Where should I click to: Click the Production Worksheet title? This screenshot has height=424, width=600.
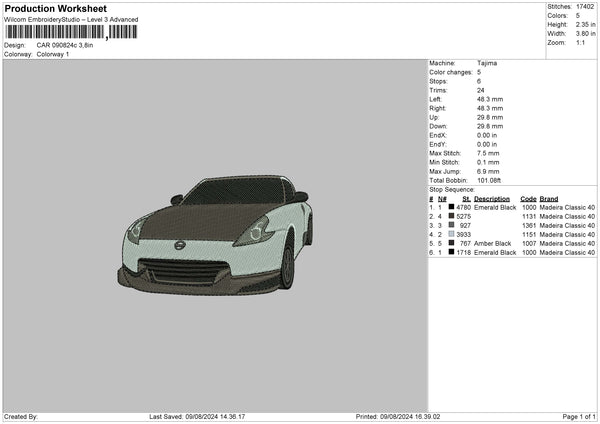click(x=55, y=9)
